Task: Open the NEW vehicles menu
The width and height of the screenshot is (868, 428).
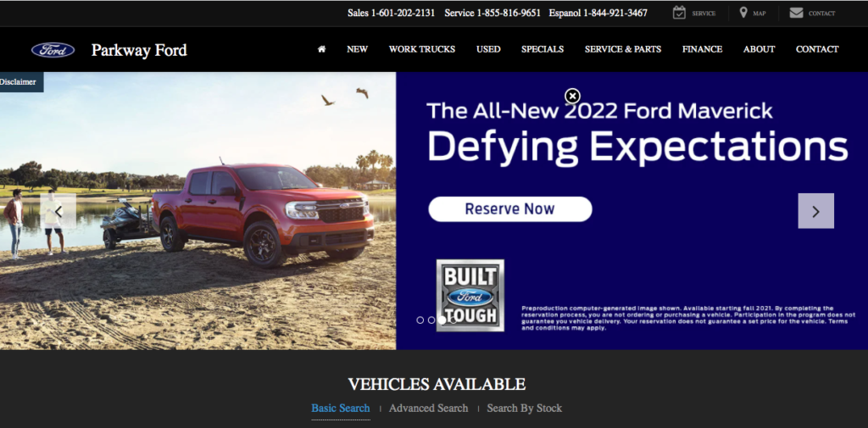Action: click(357, 49)
